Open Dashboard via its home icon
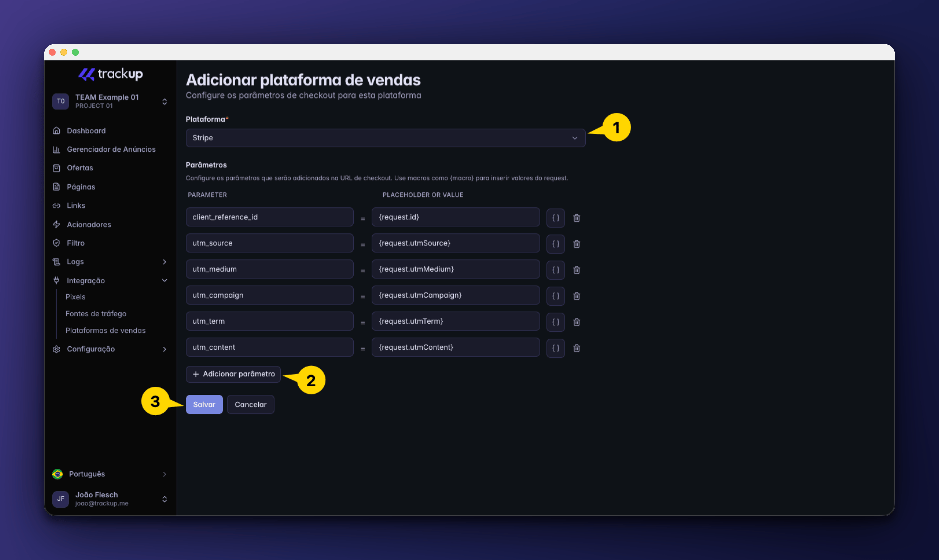The image size is (939, 560). (x=57, y=131)
